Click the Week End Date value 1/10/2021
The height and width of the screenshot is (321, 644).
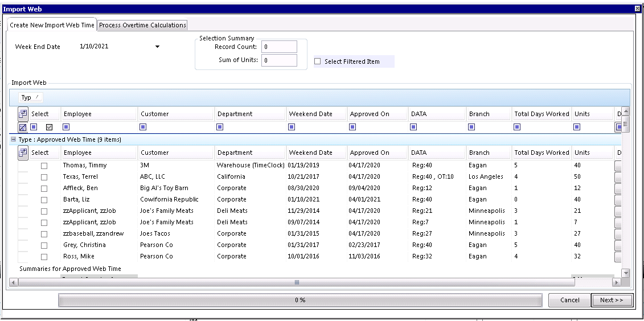click(x=94, y=46)
